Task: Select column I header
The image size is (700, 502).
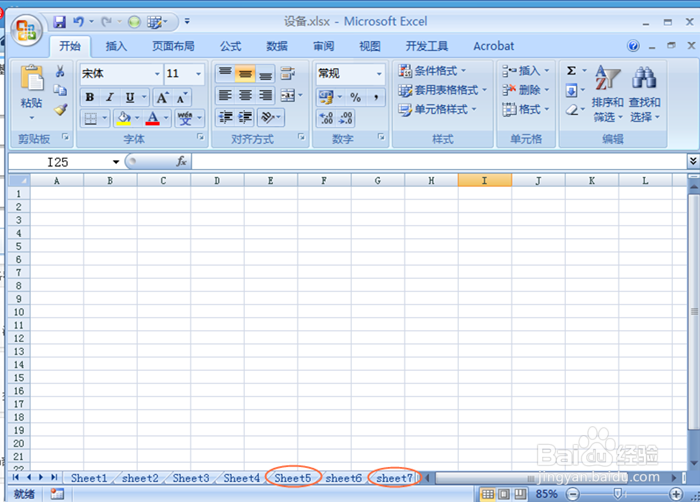Action: tap(484, 180)
